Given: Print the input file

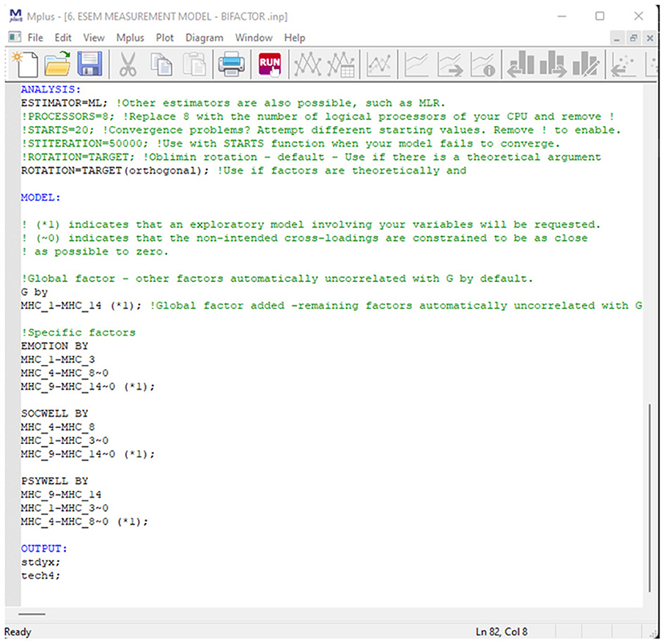Looking at the screenshot, I should point(231,64).
